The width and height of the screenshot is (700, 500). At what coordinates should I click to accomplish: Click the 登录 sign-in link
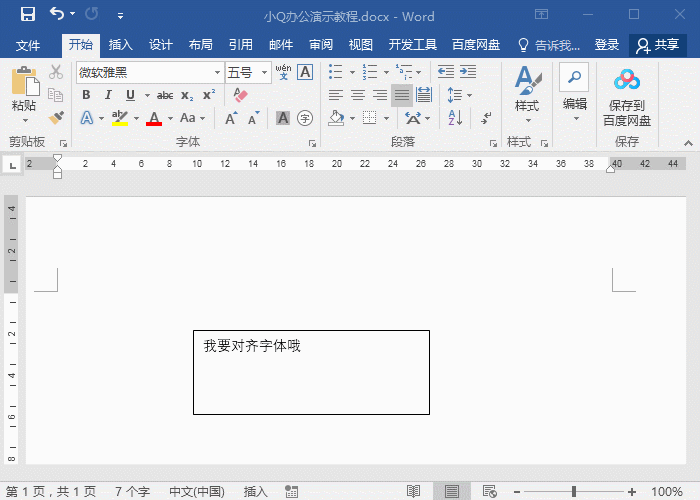pos(607,45)
